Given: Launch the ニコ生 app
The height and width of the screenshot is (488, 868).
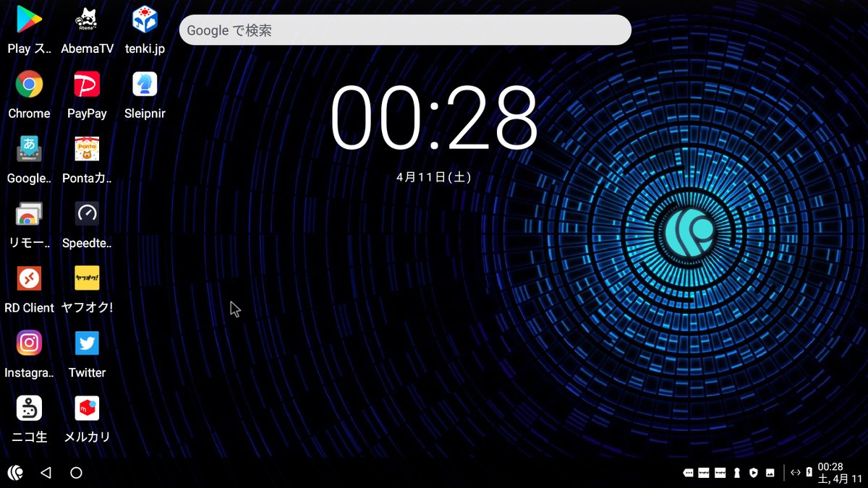Looking at the screenshot, I should click(29, 418).
